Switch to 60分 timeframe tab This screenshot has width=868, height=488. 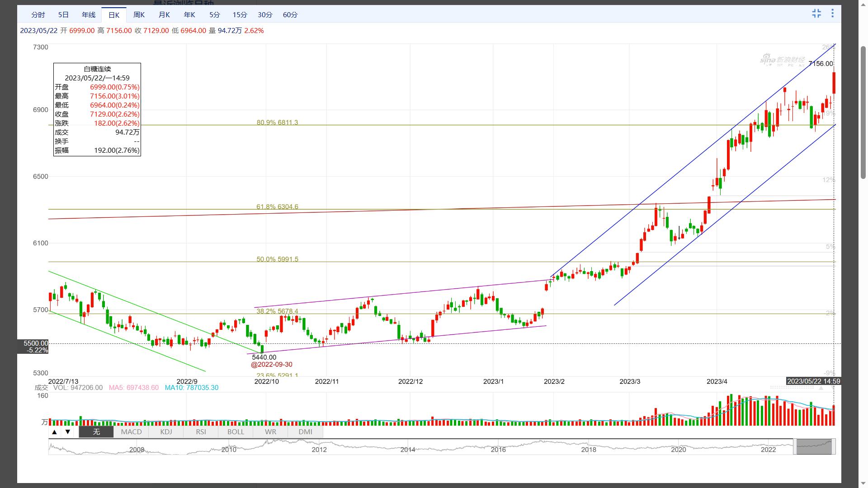pos(290,15)
